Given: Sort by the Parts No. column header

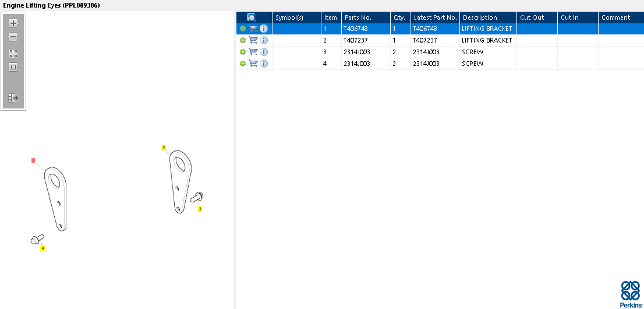Looking at the screenshot, I should pos(366,17).
